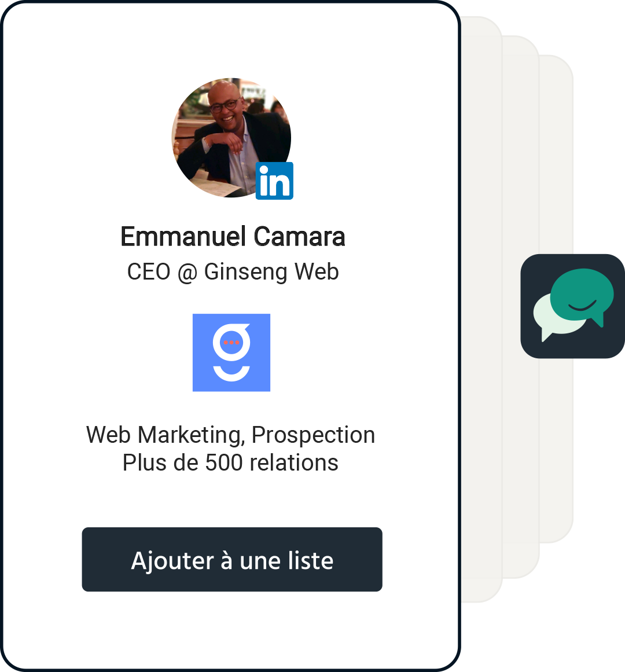This screenshot has height=672, width=625.
Task: Open the chat bubbles app icon
Action: coord(572,306)
